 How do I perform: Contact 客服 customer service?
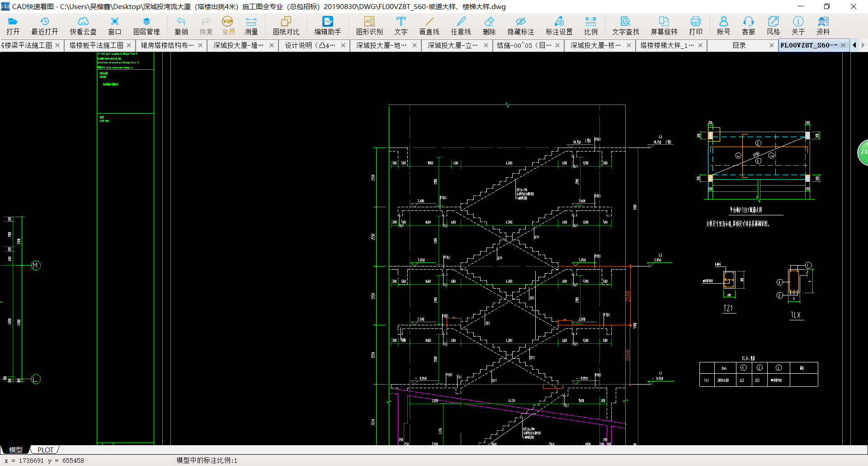tap(749, 26)
